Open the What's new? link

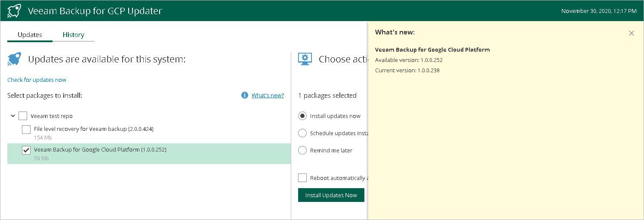[x=268, y=95]
